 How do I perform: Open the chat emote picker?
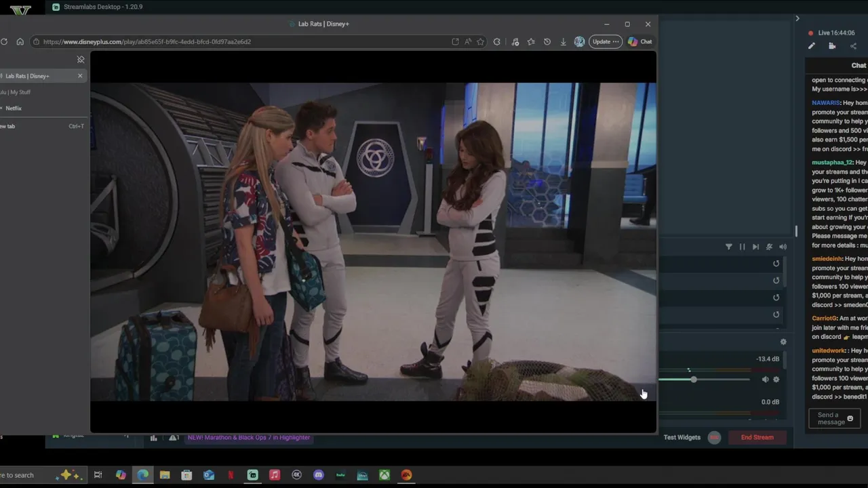[850, 419]
